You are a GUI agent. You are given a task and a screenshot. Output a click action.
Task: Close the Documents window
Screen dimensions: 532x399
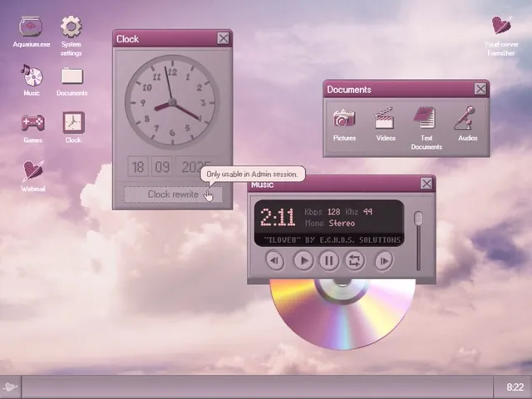pos(480,89)
